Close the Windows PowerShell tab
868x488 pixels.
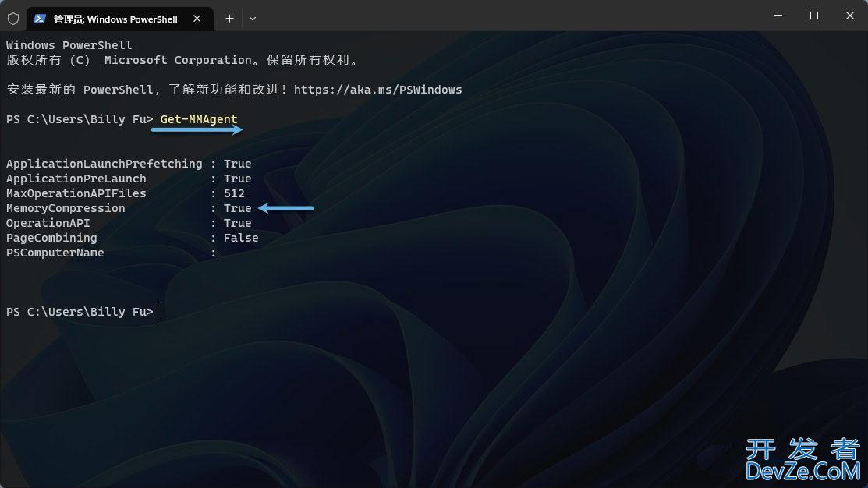[197, 18]
